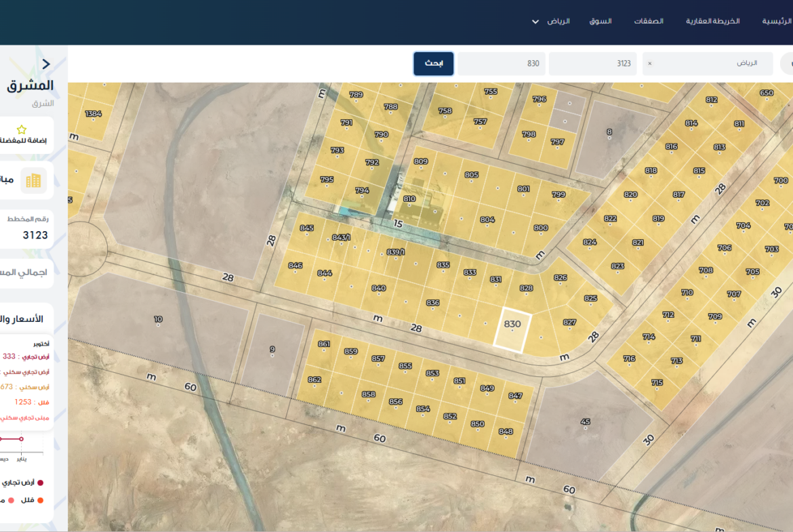Click the January point on the price chart
This screenshot has width=793, height=532.
(x=21, y=439)
